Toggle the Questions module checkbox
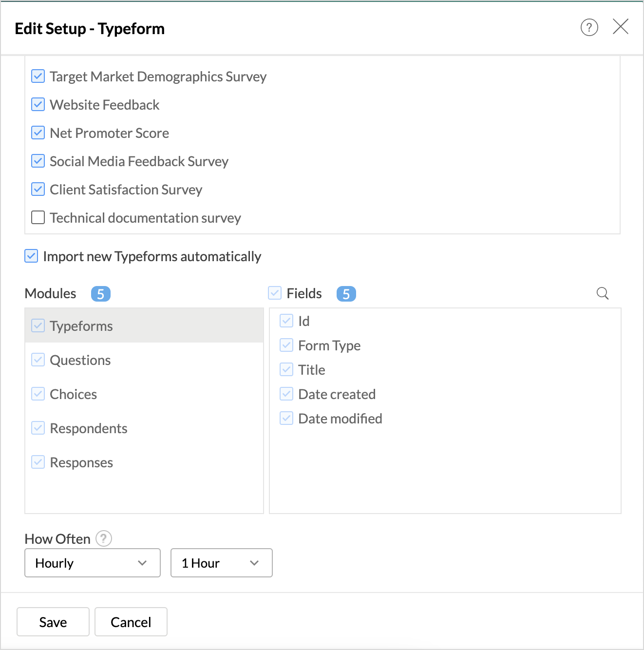This screenshot has height=650, width=644. click(x=38, y=360)
